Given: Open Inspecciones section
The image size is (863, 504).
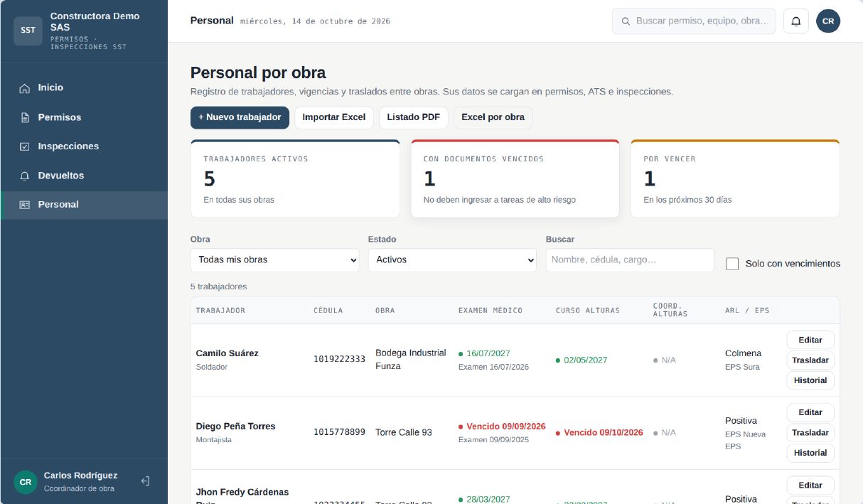Looking at the screenshot, I should pos(84,146).
